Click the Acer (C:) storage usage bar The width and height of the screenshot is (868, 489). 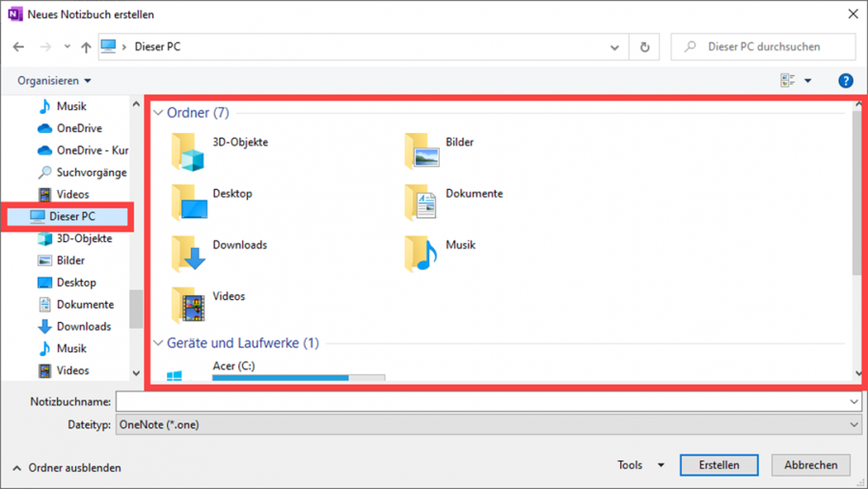pos(298,378)
